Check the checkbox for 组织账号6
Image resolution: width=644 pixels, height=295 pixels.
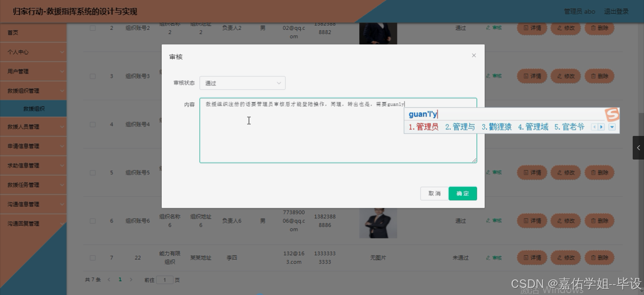click(92, 220)
